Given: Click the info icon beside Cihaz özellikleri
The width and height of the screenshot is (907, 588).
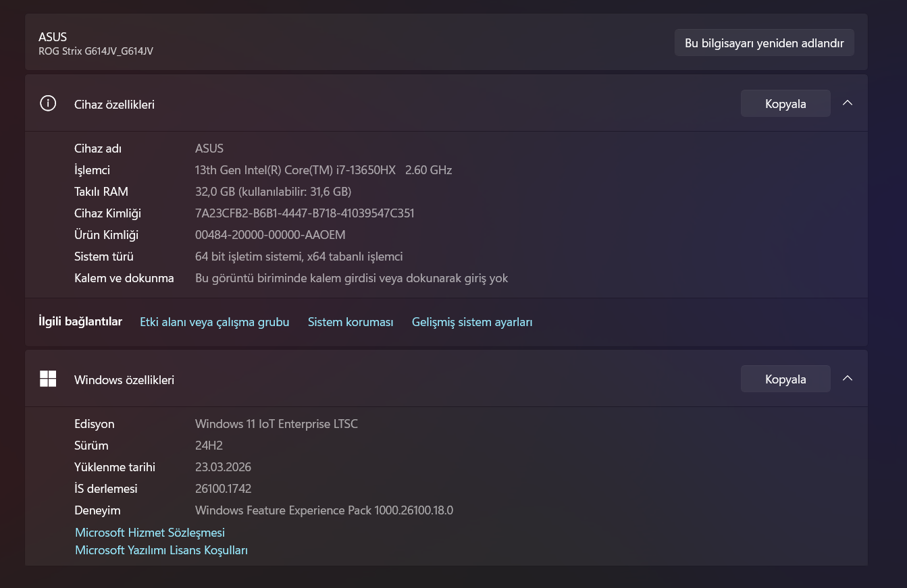Looking at the screenshot, I should 48,103.
